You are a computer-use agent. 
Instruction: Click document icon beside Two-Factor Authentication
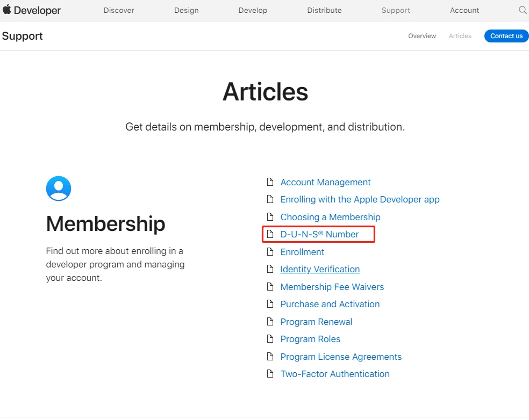click(270, 374)
